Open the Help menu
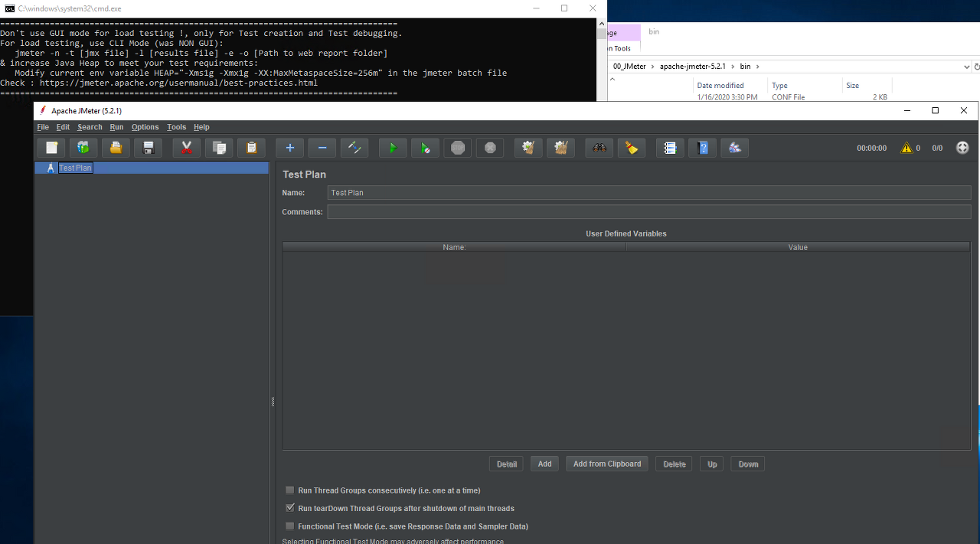The height and width of the screenshot is (544, 980). [x=201, y=127]
